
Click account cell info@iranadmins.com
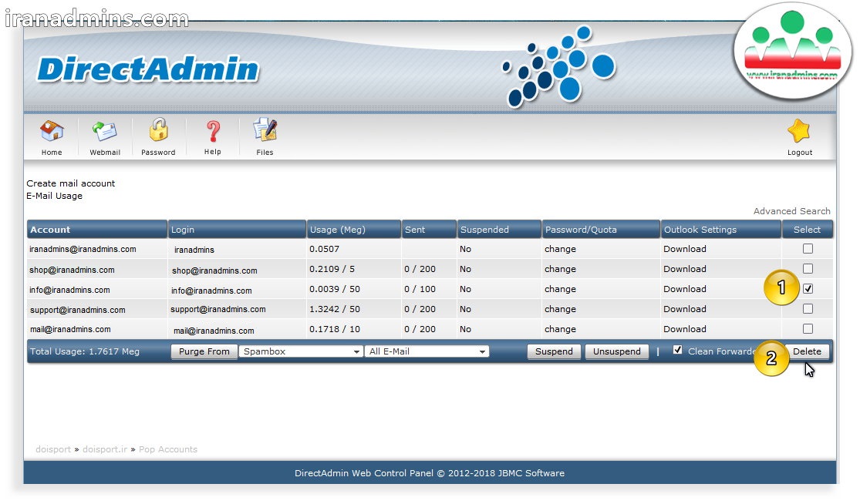point(69,290)
